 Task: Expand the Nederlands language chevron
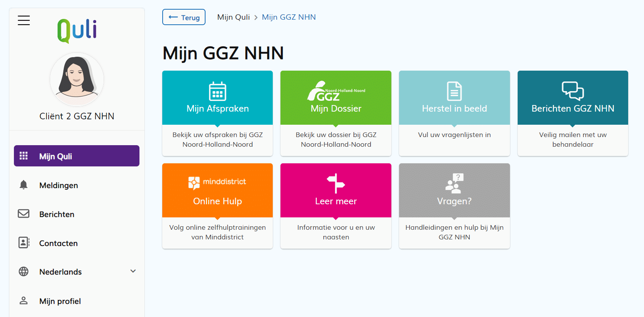(133, 271)
